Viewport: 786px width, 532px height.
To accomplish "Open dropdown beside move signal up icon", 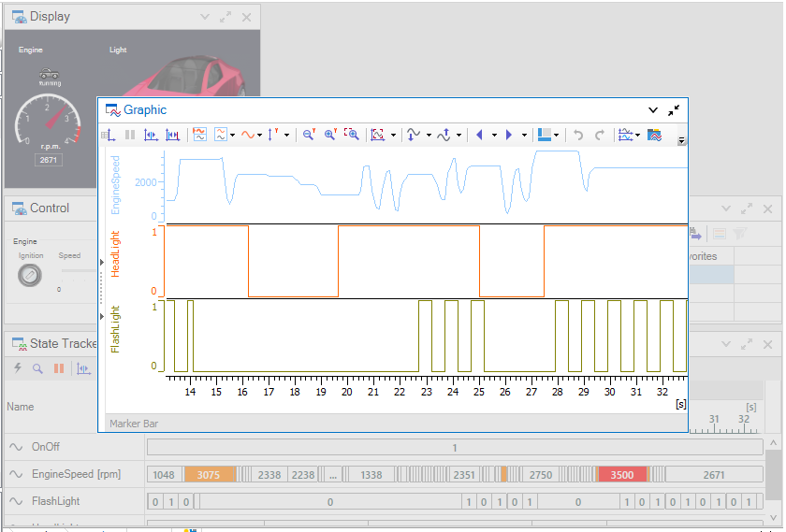I will (x=458, y=136).
